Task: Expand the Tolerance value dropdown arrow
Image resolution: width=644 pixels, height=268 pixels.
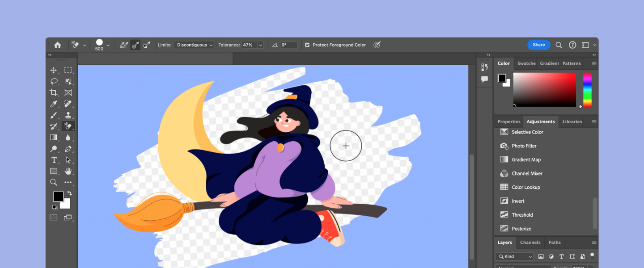Action: click(x=260, y=45)
